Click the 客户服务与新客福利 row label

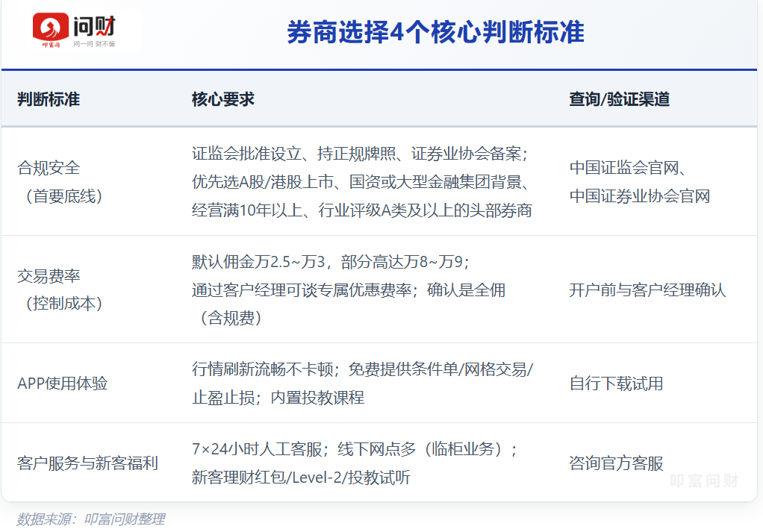click(87, 463)
